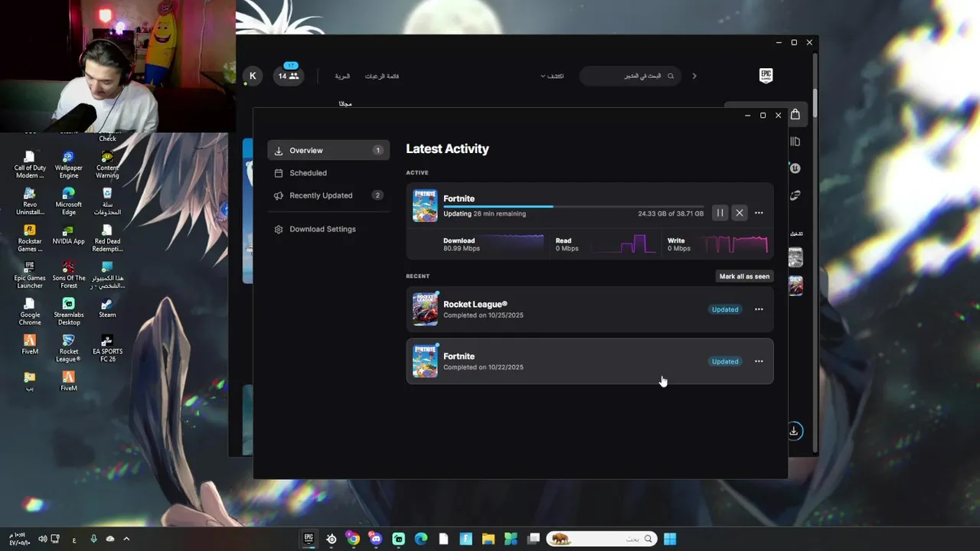This screenshot has height=551, width=980.
Task: Open more options for Rocket League entry
Action: [x=759, y=309]
